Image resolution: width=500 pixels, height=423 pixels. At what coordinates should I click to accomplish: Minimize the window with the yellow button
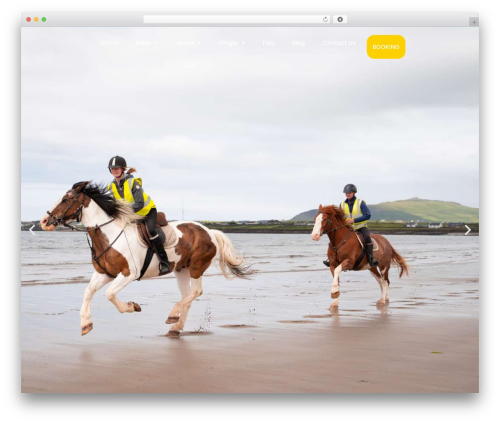click(36, 20)
